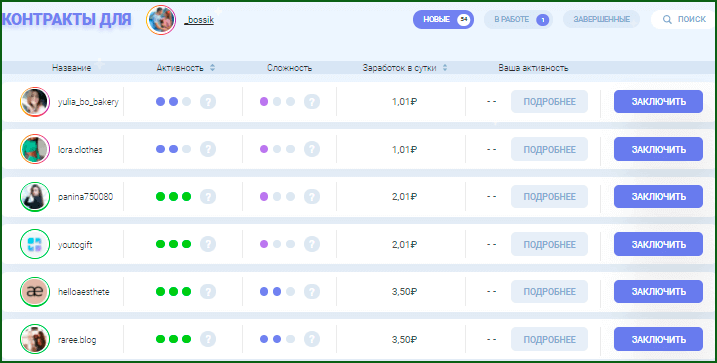Click the search magnifier icon
Image resolution: width=717 pixels, height=363 pixels.
click(x=667, y=20)
